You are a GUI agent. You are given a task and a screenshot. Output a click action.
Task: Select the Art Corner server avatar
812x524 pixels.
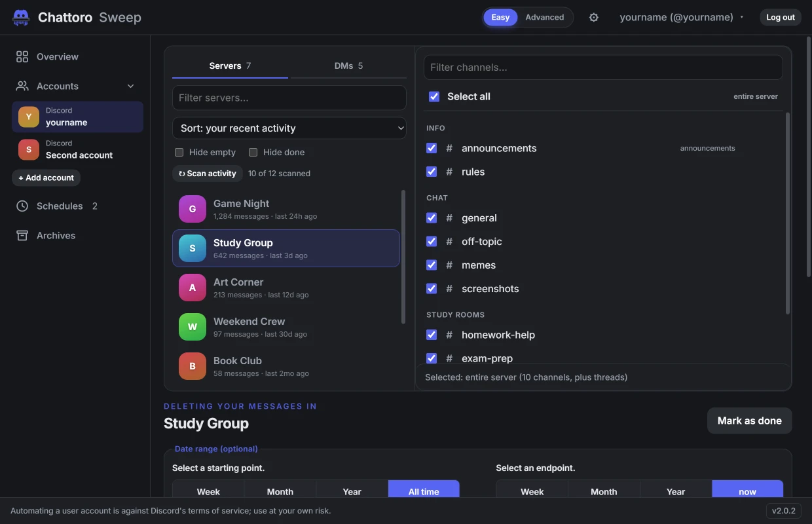tap(193, 288)
